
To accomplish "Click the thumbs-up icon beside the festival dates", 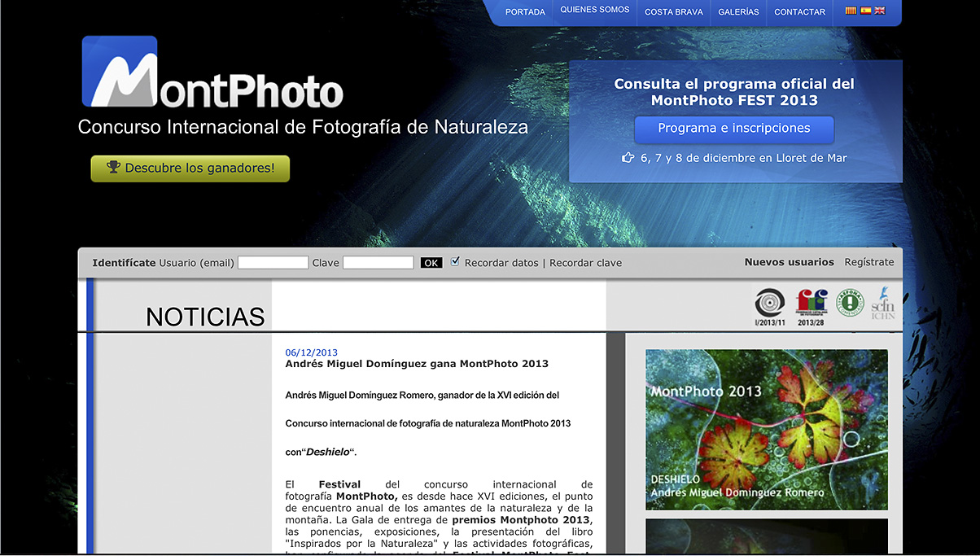I will pos(628,158).
